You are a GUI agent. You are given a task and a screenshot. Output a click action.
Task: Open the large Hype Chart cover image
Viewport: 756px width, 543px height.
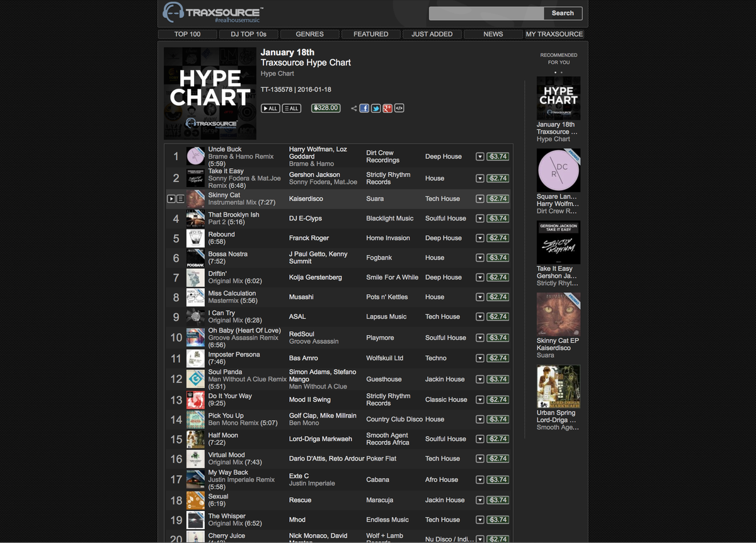(x=210, y=93)
